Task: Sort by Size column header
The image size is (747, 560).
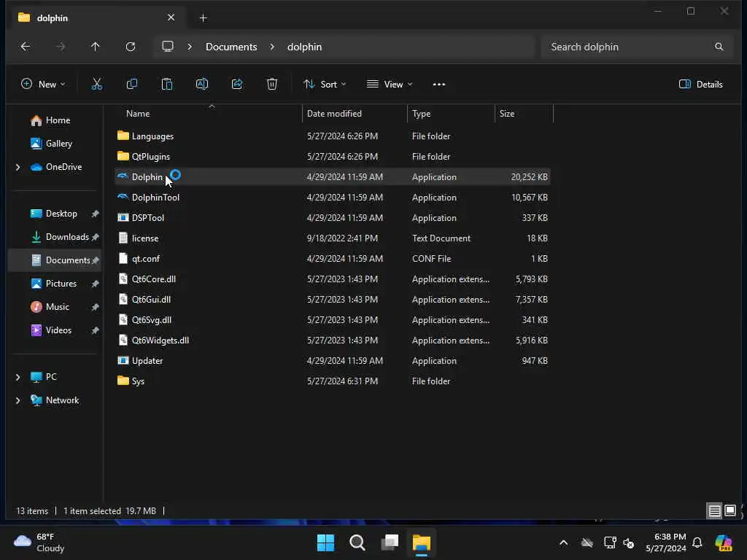Action: pos(506,113)
